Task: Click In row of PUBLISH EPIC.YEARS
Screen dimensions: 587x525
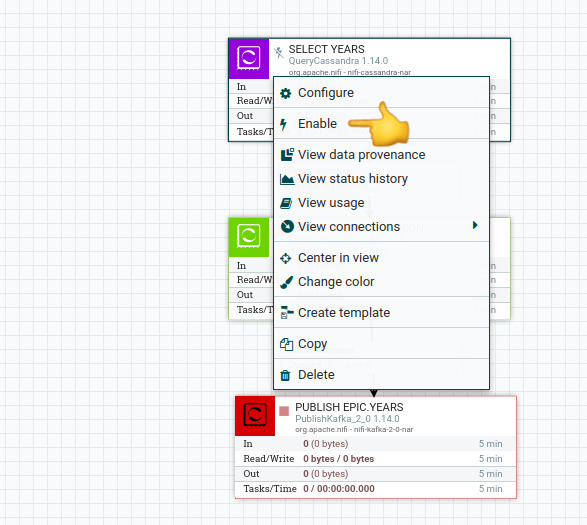Action: pyautogui.click(x=376, y=444)
